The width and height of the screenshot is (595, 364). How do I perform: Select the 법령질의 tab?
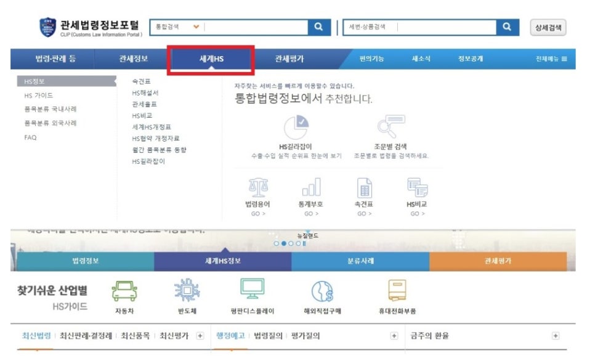point(269,336)
